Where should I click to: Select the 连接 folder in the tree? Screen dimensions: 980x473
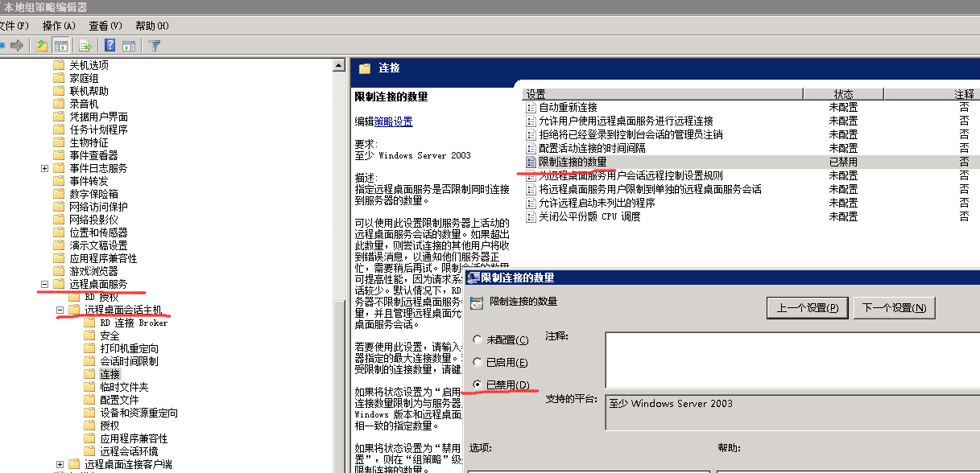[110, 374]
